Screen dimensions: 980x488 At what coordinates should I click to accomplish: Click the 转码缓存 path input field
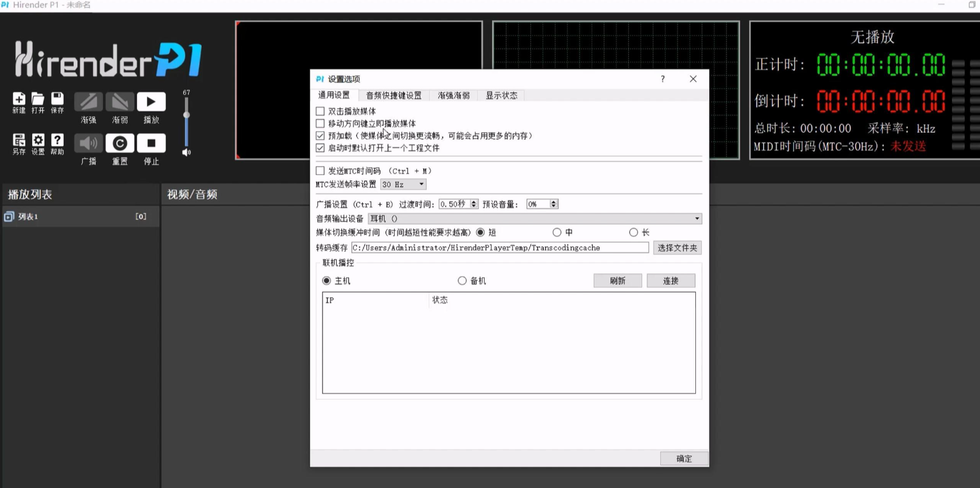(500, 247)
